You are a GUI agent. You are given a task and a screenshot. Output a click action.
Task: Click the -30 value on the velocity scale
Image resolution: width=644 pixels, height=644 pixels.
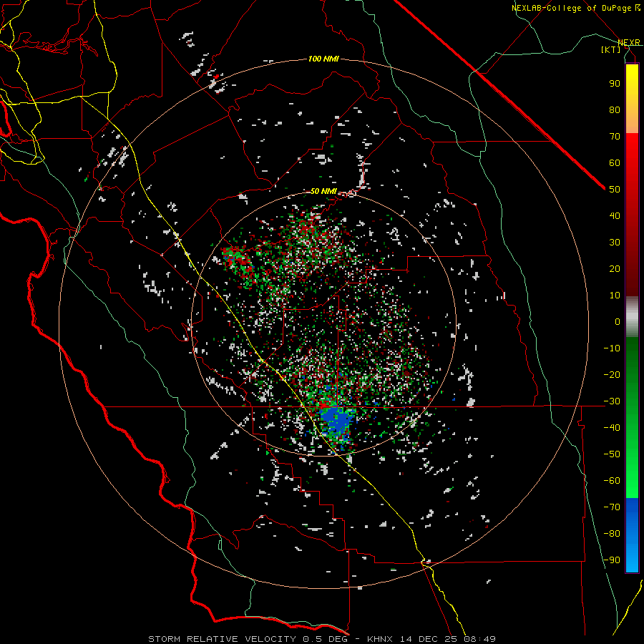pos(612,401)
